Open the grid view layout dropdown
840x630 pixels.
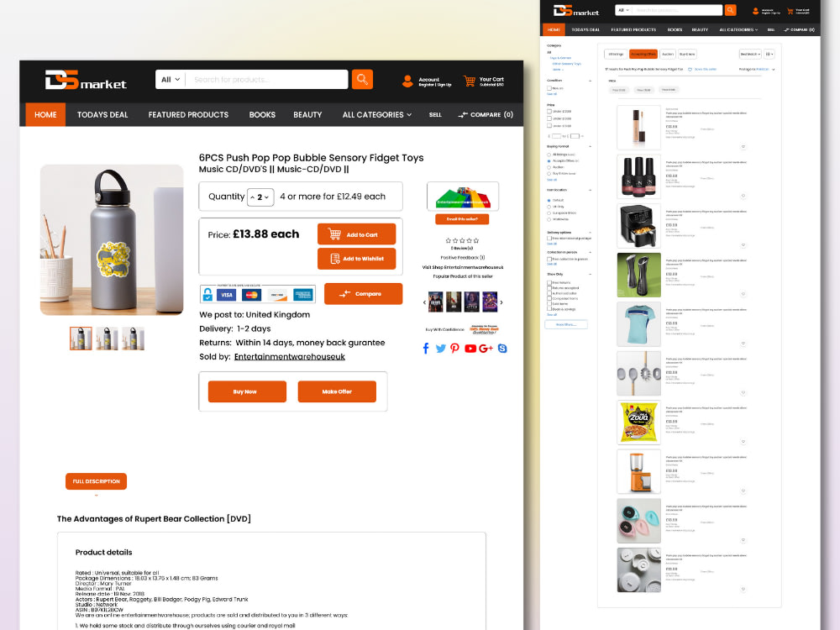pos(769,54)
